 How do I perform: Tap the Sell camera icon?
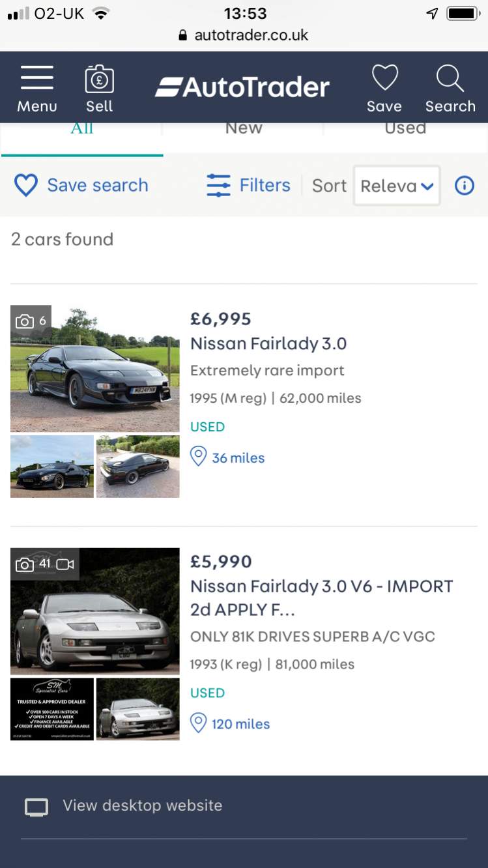click(x=99, y=79)
